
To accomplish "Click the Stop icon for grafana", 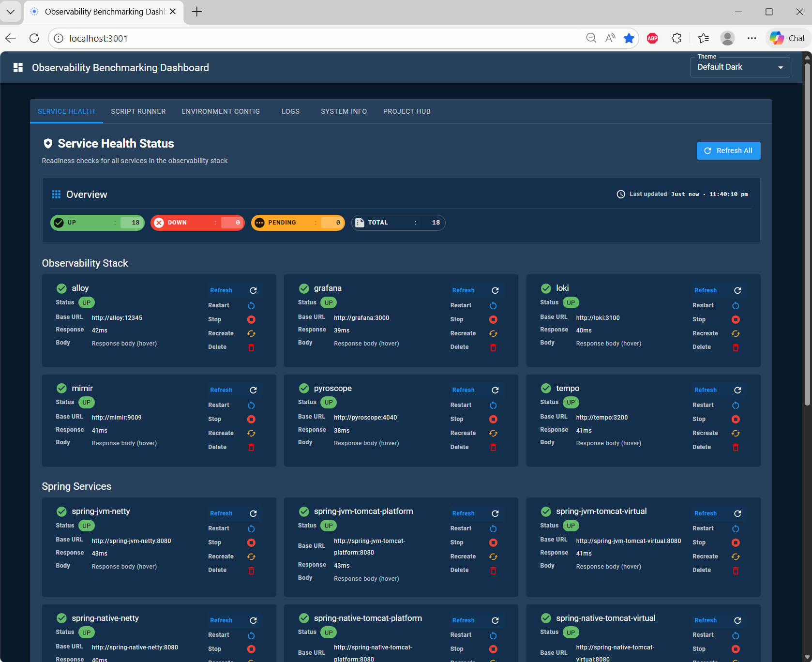I will coord(493,319).
